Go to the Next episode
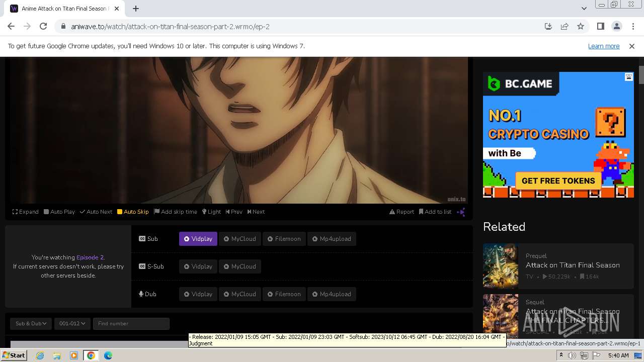This screenshot has height=362, width=644. (x=256, y=212)
